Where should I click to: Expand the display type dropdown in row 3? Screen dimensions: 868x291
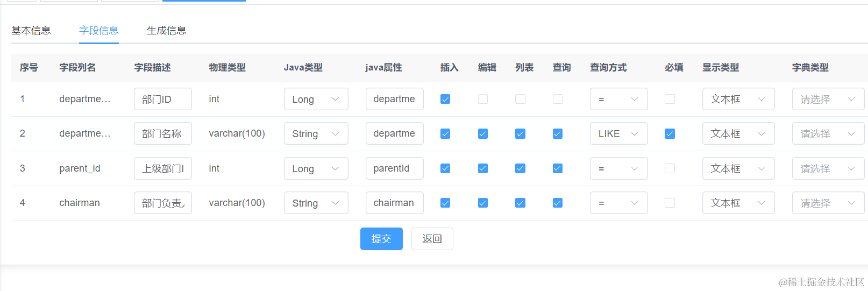tap(738, 168)
